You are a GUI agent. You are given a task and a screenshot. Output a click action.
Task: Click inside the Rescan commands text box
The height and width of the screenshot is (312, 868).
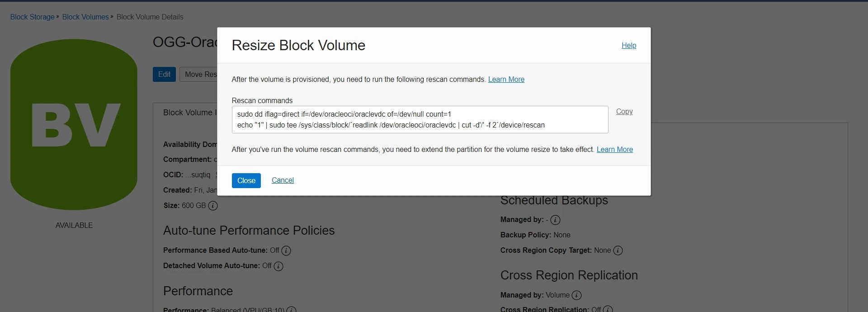click(420, 119)
